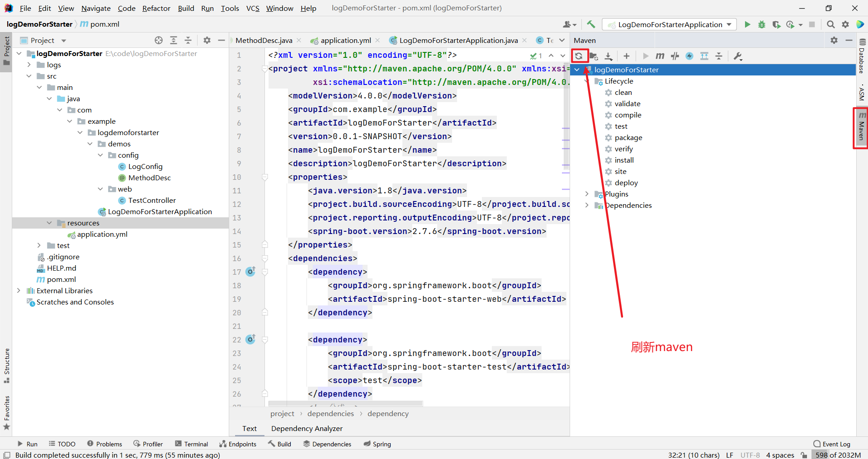Open Search Everywhere magnifier icon
The width and height of the screenshot is (868, 459).
coord(831,24)
